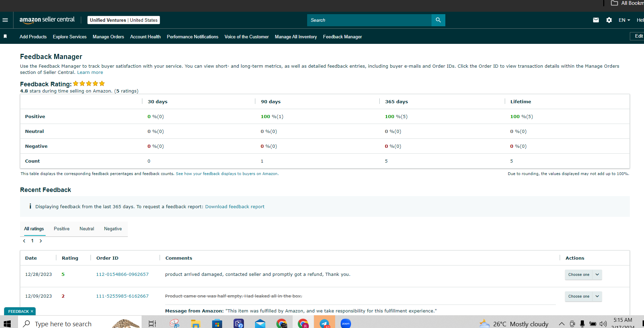Click the Learn more link
Image resolution: width=644 pixels, height=328 pixels.
pos(90,72)
